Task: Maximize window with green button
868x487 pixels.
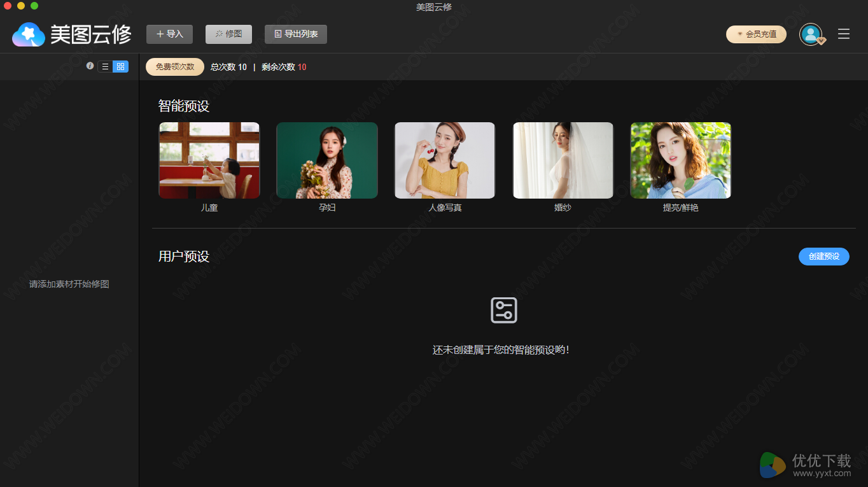Action: [x=34, y=6]
